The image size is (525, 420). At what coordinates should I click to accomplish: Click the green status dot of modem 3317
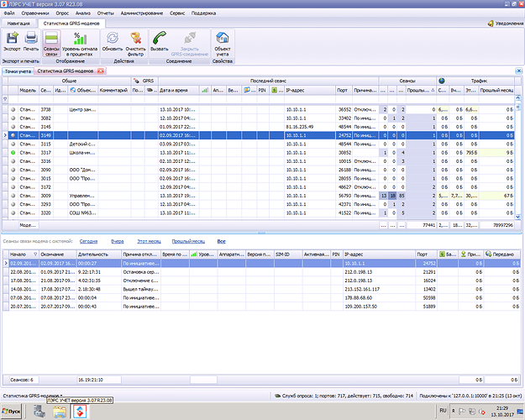(x=13, y=153)
